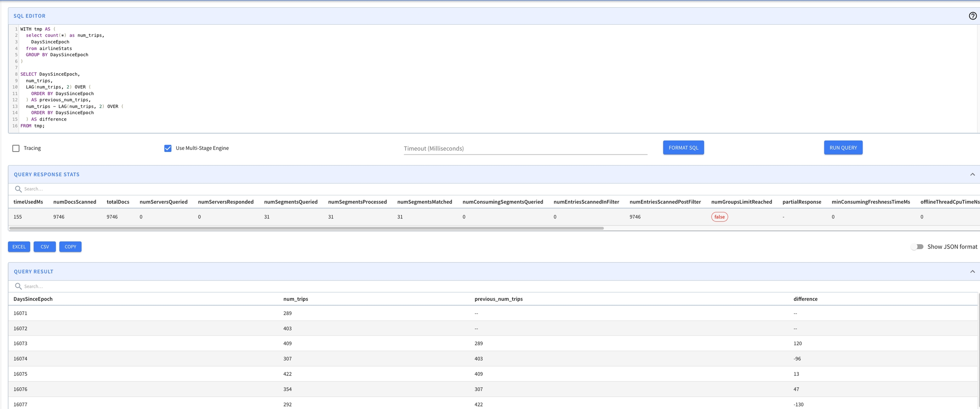Click the DaysSinceEpoch result column header
Viewport: 980px width, 409px height.
33,299
